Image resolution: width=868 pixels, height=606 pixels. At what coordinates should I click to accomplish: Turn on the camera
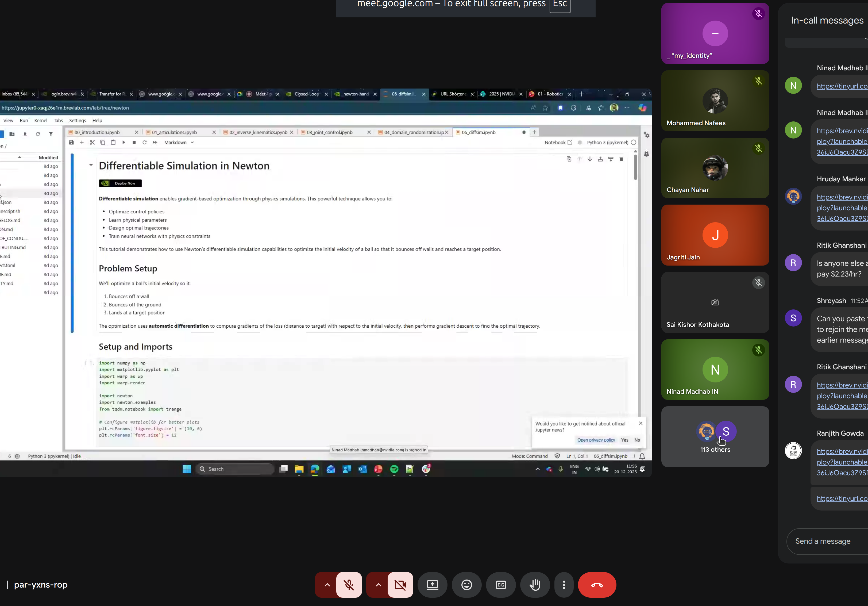coord(400,585)
